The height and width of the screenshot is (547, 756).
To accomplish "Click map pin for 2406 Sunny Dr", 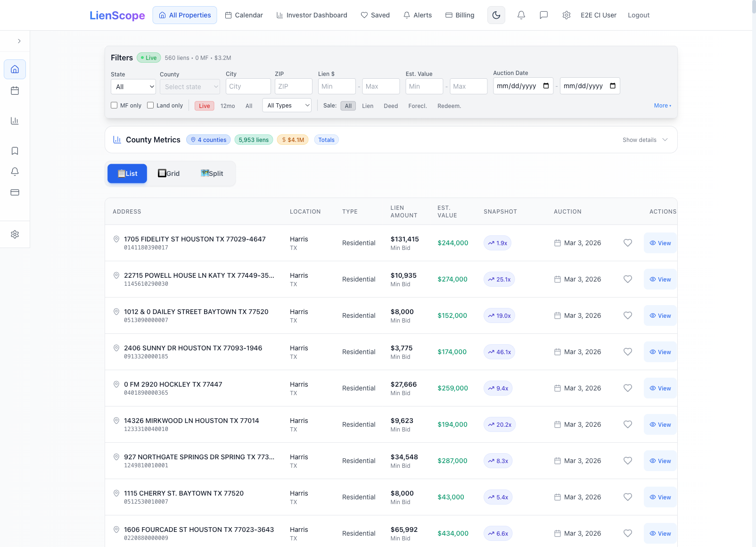I will pyautogui.click(x=116, y=348).
